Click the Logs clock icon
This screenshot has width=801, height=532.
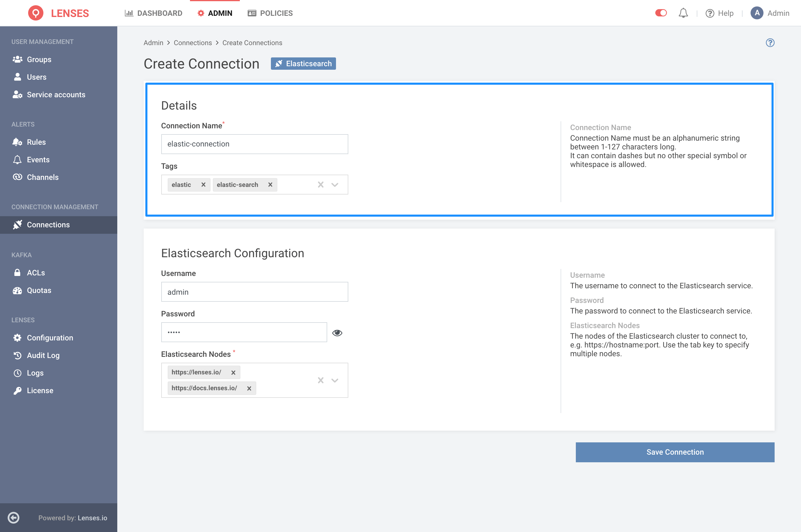click(17, 373)
